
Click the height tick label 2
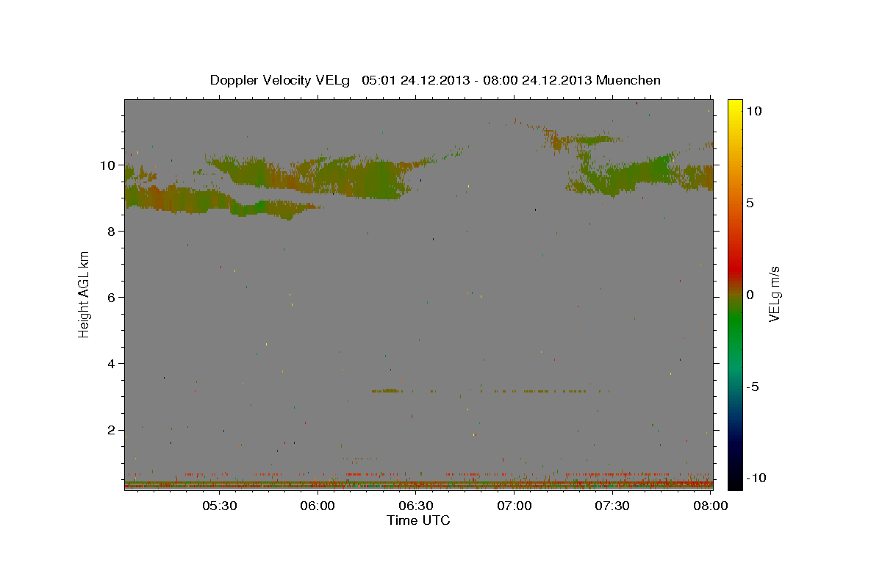point(112,430)
